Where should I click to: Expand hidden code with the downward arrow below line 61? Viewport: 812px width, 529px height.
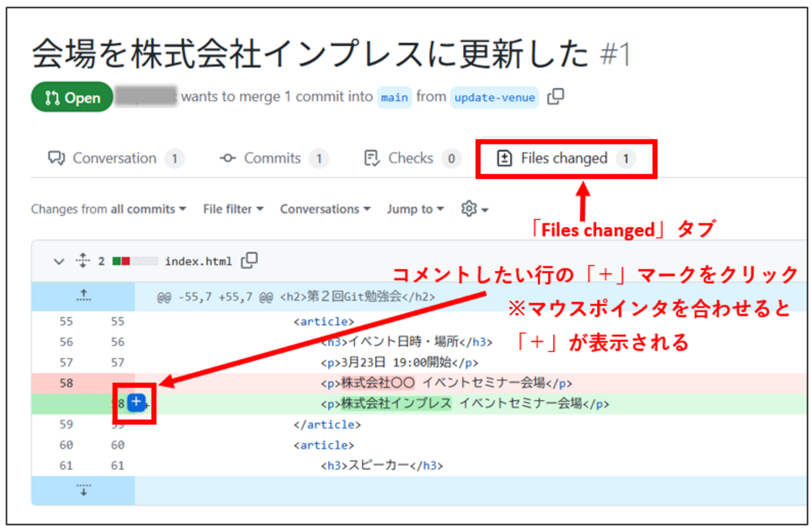(83, 491)
